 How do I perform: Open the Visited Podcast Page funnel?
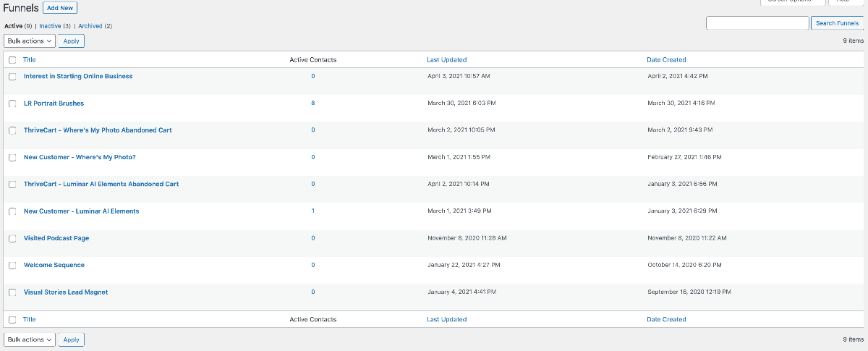tap(56, 238)
